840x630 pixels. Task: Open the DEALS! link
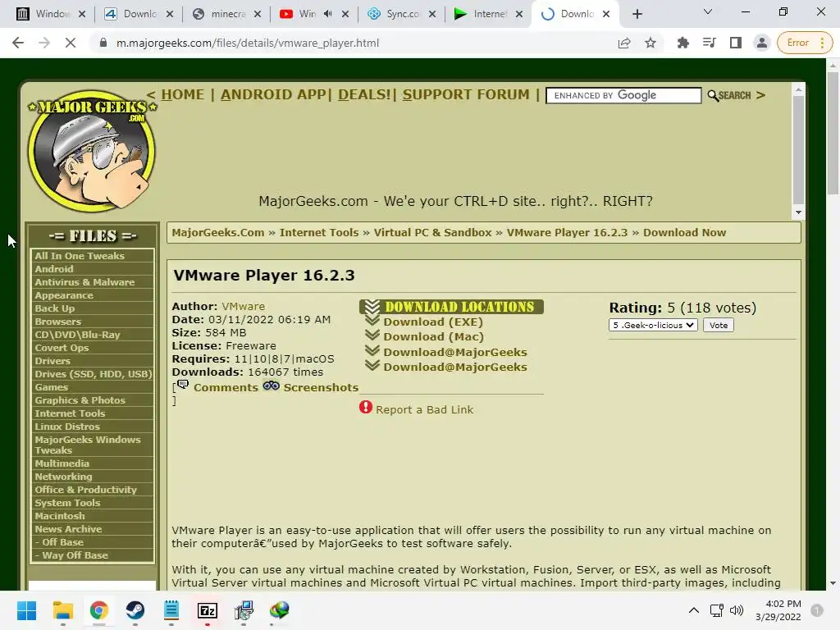pyautogui.click(x=365, y=95)
